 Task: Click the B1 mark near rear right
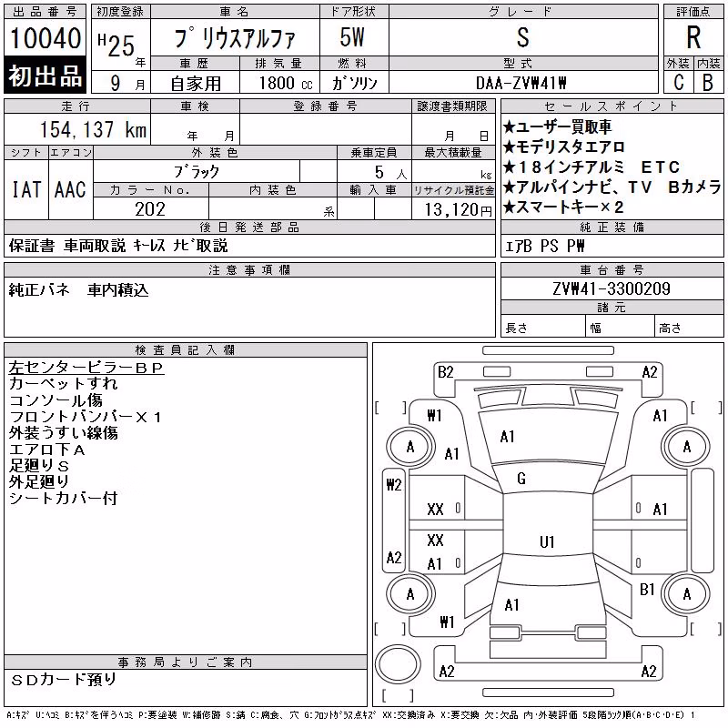pos(647,590)
